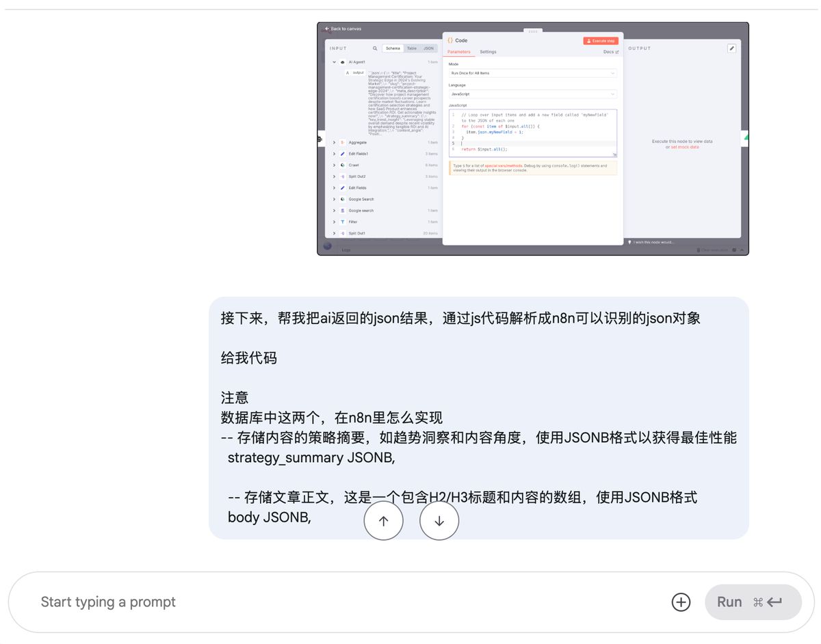Click the Edit Fields1 pencil node icon
The image size is (821, 644).
(x=342, y=154)
